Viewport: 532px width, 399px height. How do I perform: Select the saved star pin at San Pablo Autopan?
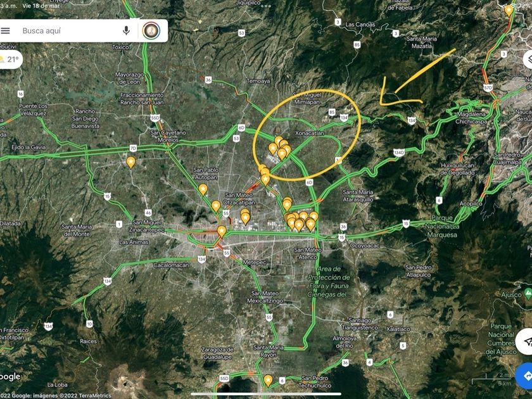(x=203, y=189)
